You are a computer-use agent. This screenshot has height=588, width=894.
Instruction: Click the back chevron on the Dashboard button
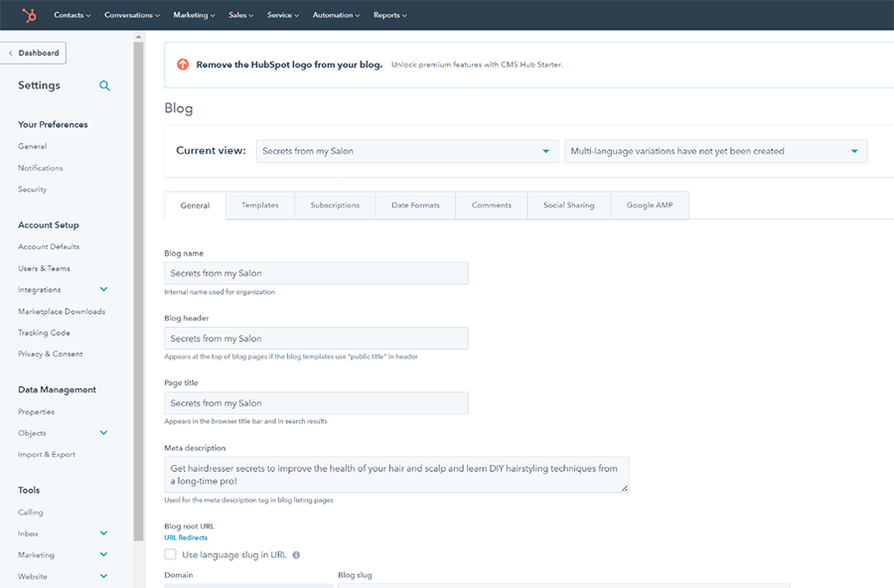pyautogui.click(x=10, y=53)
